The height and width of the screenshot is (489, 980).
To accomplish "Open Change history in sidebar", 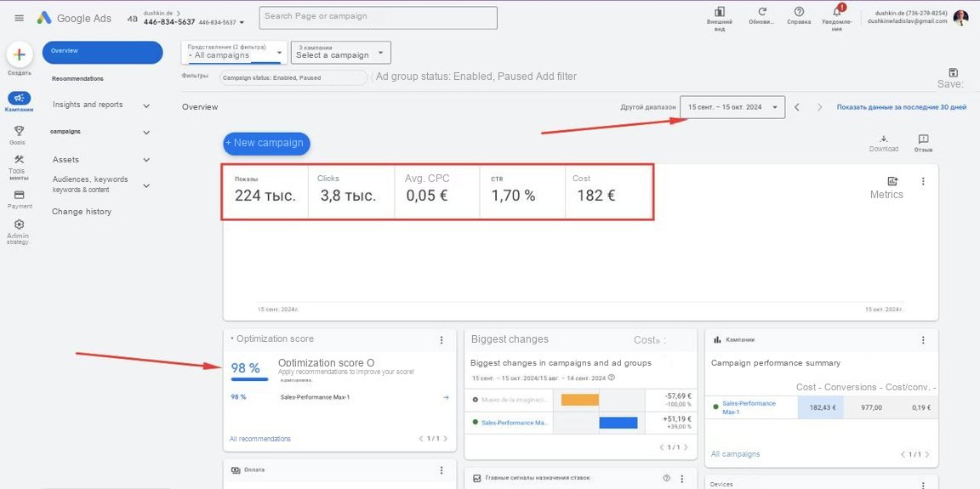I will pyautogui.click(x=82, y=212).
